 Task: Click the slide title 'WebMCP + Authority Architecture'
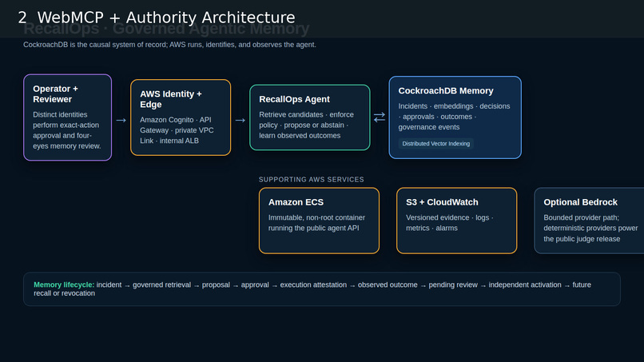point(166,18)
